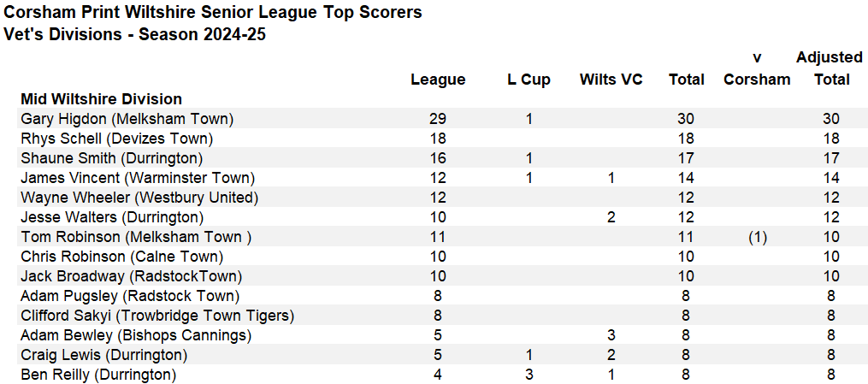The height and width of the screenshot is (384, 868).
Task: Select the v Corsham column header
Action: pyautogui.click(x=757, y=68)
